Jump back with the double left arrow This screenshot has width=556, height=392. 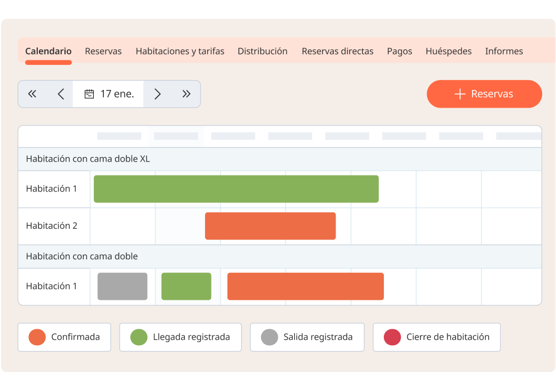32,94
